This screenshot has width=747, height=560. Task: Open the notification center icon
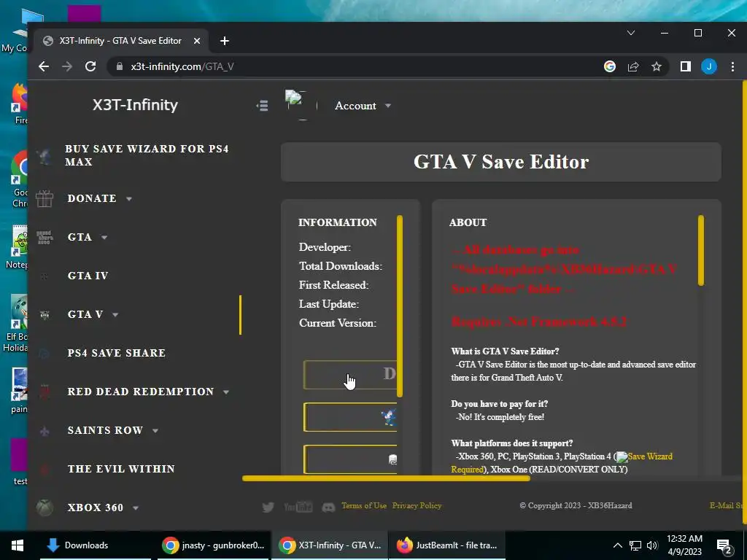pyautogui.click(x=724, y=546)
